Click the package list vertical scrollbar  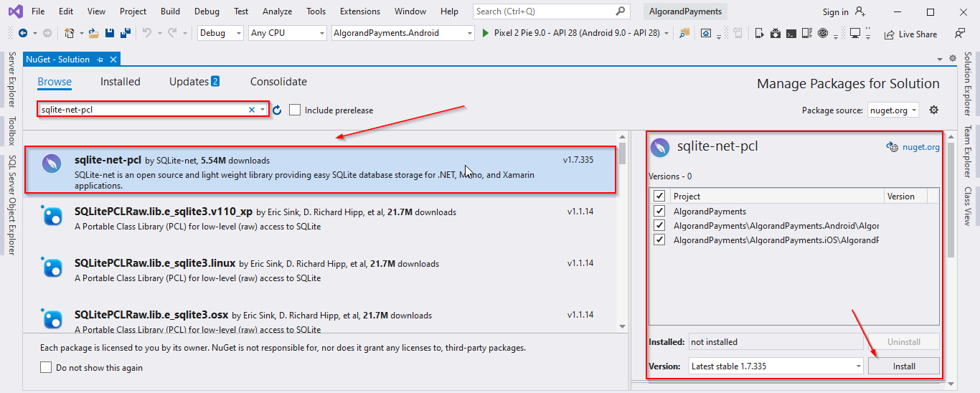tap(622, 237)
